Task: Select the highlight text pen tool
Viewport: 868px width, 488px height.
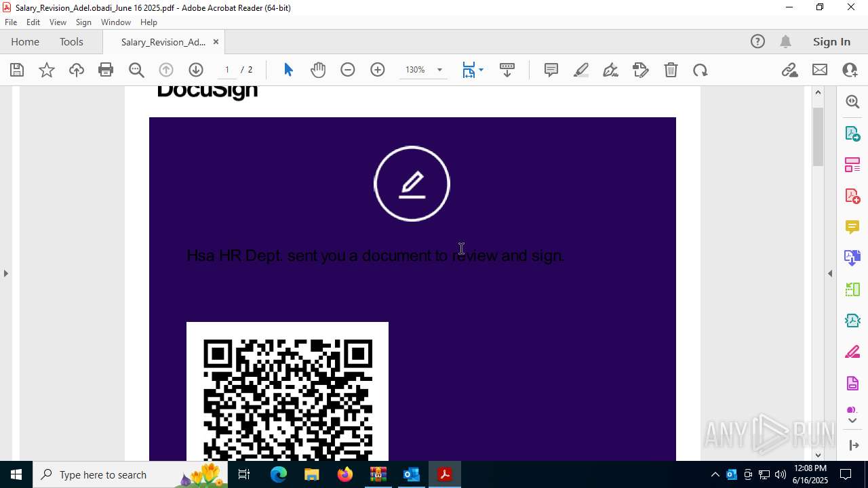Action: click(x=581, y=70)
